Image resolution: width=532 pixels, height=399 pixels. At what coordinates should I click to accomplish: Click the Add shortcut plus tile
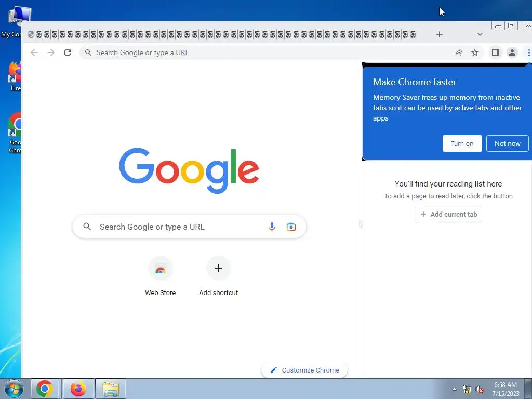pos(219,276)
